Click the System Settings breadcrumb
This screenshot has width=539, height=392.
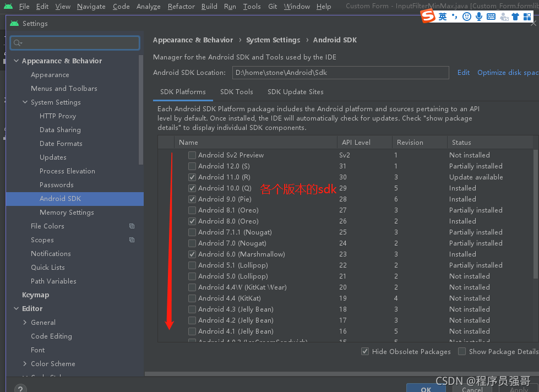point(273,40)
